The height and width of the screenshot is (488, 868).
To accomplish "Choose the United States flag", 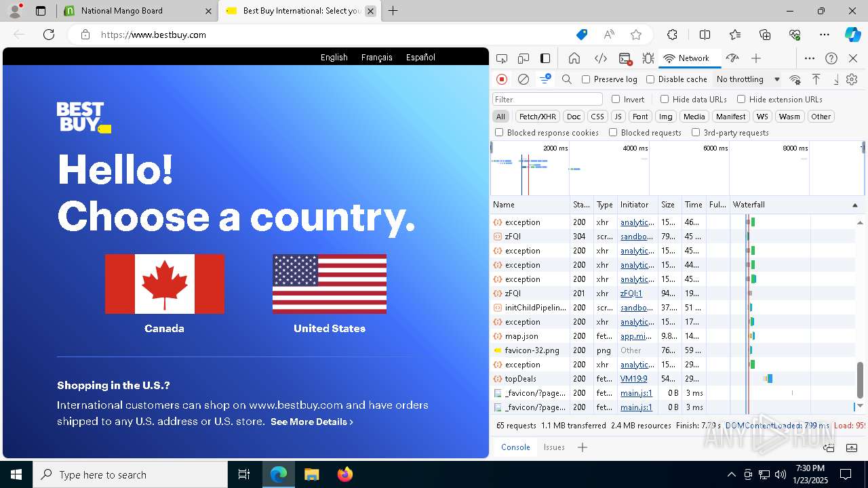I will [330, 284].
